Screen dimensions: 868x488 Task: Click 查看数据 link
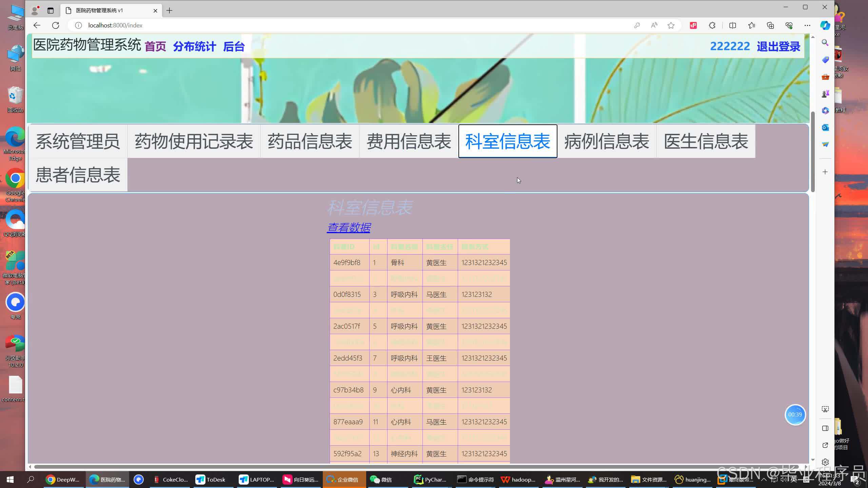point(349,227)
